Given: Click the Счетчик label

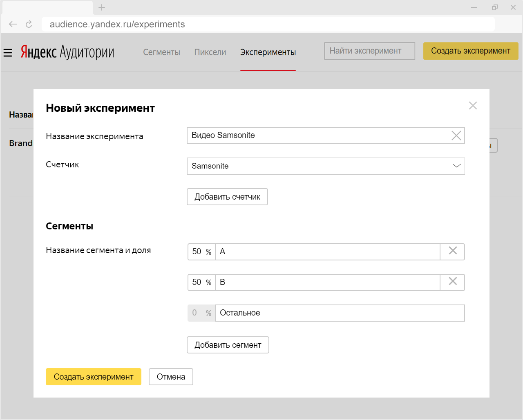Looking at the screenshot, I should click(x=63, y=164).
